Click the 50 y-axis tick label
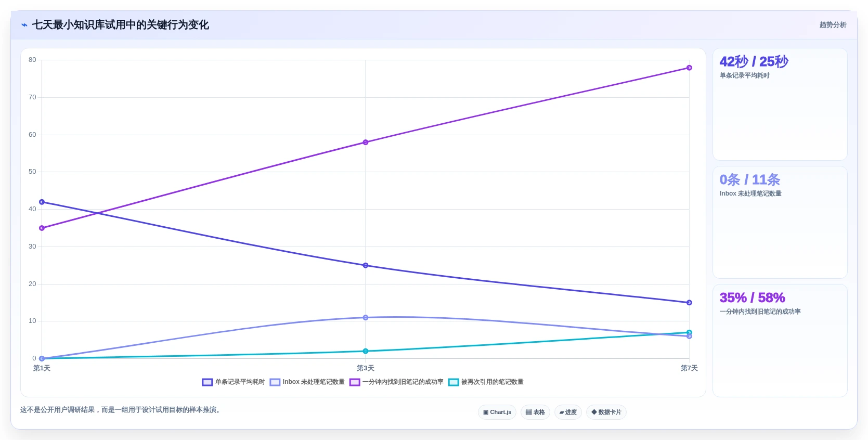 click(x=32, y=172)
